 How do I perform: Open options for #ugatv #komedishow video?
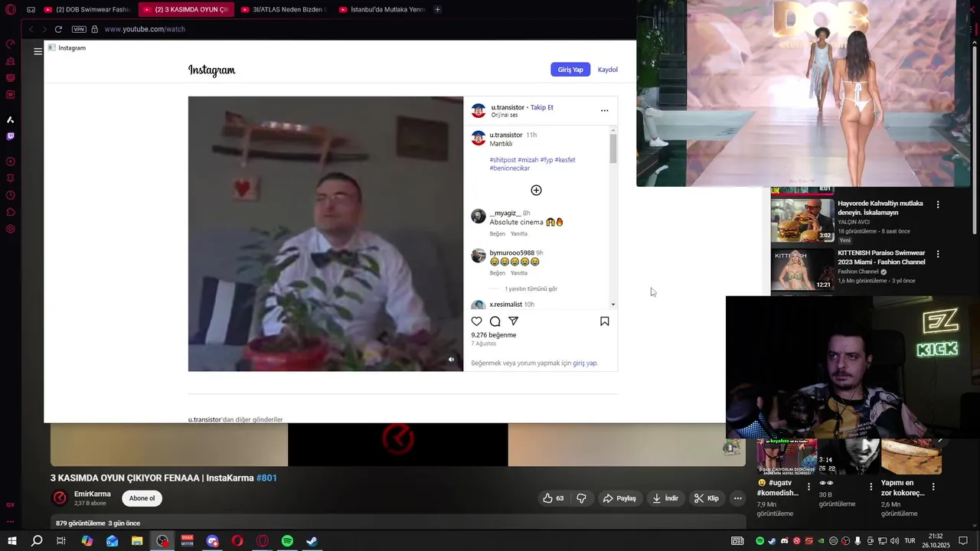[x=808, y=487]
